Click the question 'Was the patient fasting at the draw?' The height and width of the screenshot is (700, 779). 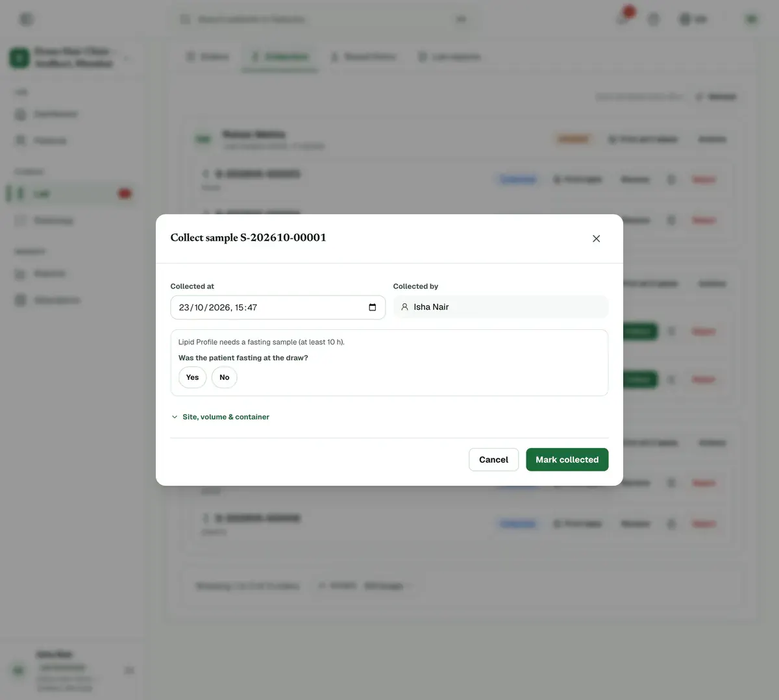(x=243, y=358)
